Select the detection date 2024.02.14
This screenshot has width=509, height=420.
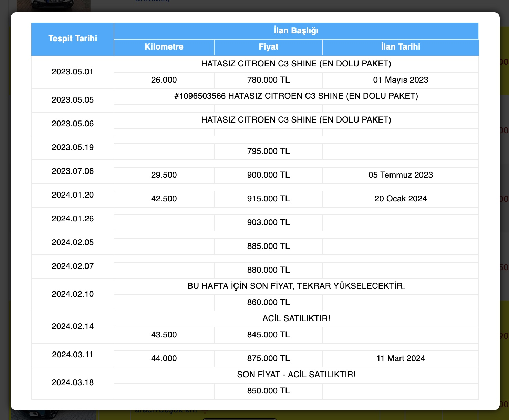pyautogui.click(x=73, y=326)
